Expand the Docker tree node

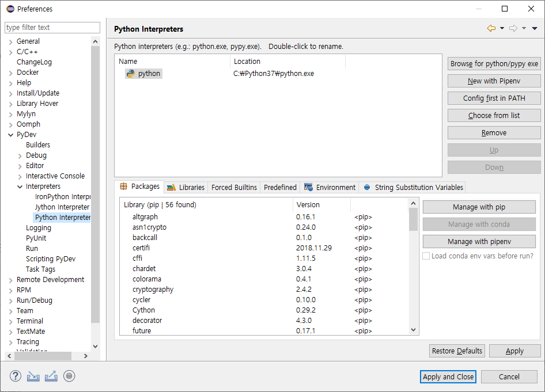click(x=10, y=73)
